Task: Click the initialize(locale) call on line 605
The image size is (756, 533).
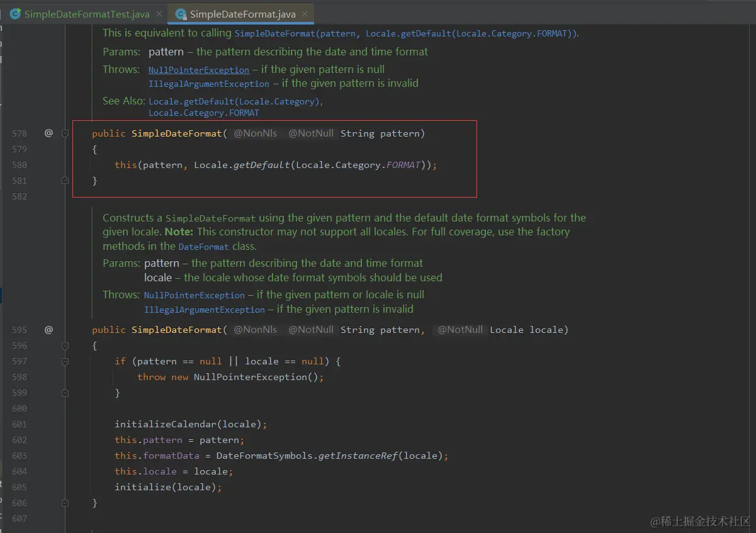Action: coord(168,487)
